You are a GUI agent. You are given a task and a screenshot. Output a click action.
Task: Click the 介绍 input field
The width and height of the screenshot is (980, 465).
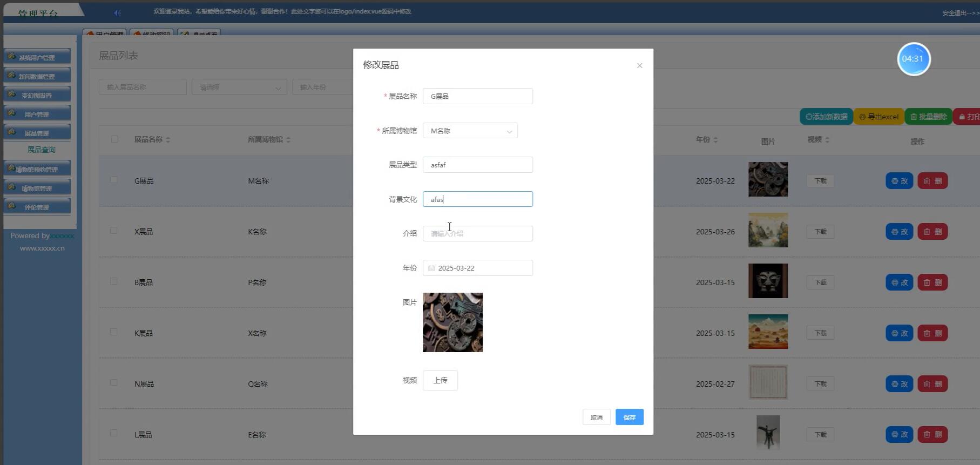pos(477,233)
